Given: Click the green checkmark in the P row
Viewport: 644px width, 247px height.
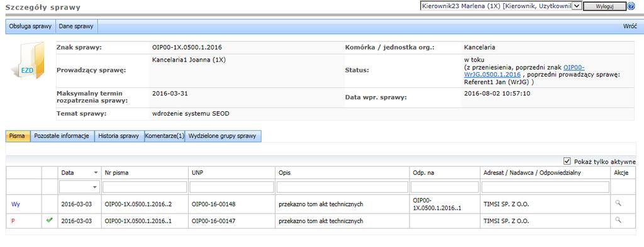Looking at the screenshot, I should [49, 221].
